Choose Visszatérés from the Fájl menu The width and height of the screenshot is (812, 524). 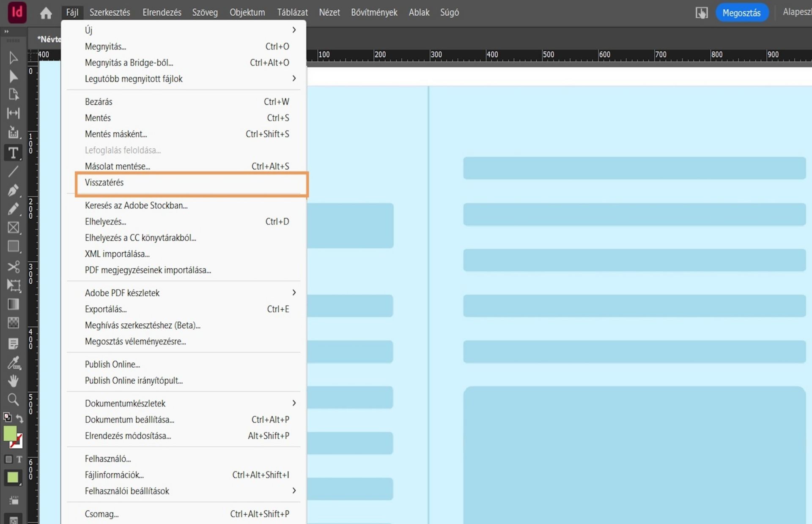[x=104, y=183]
